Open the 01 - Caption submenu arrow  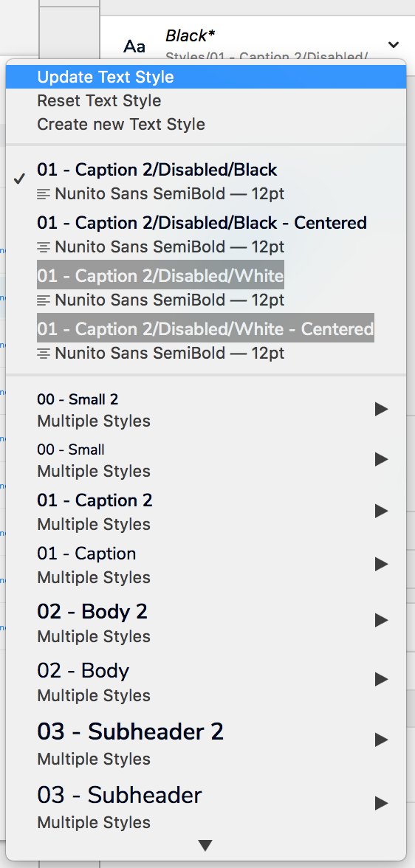(x=381, y=564)
